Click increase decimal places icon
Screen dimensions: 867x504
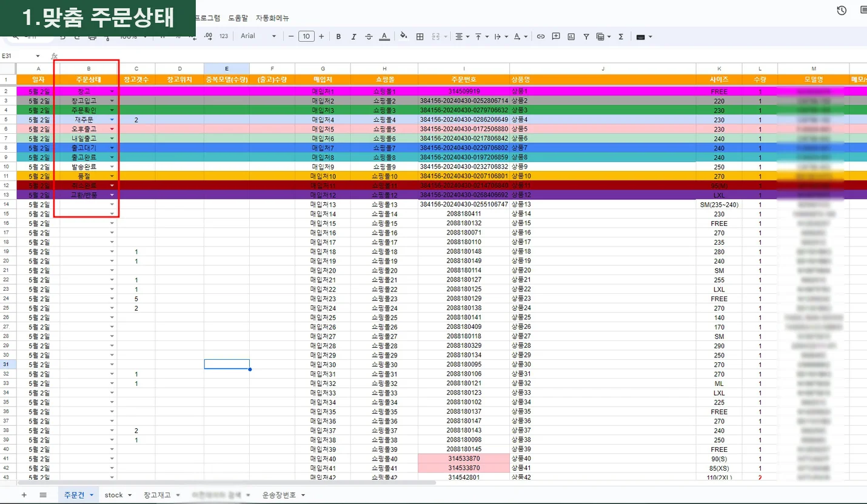[x=209, y=36]
